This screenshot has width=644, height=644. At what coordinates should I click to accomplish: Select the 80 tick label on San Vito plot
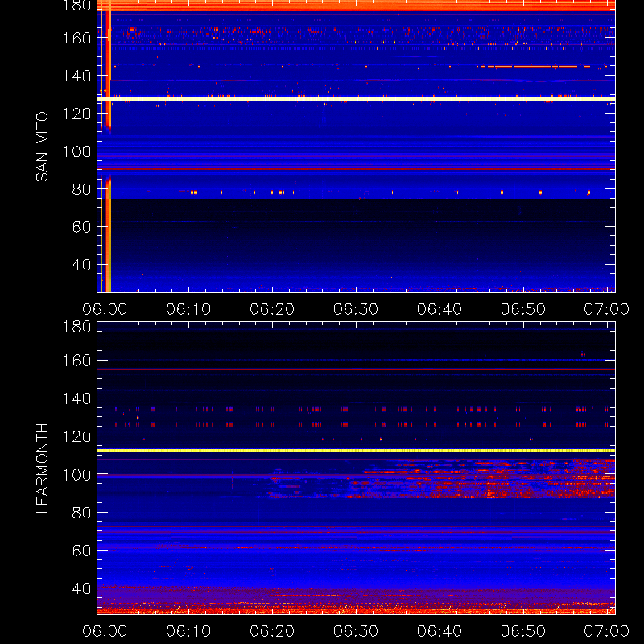pos(81,189)
